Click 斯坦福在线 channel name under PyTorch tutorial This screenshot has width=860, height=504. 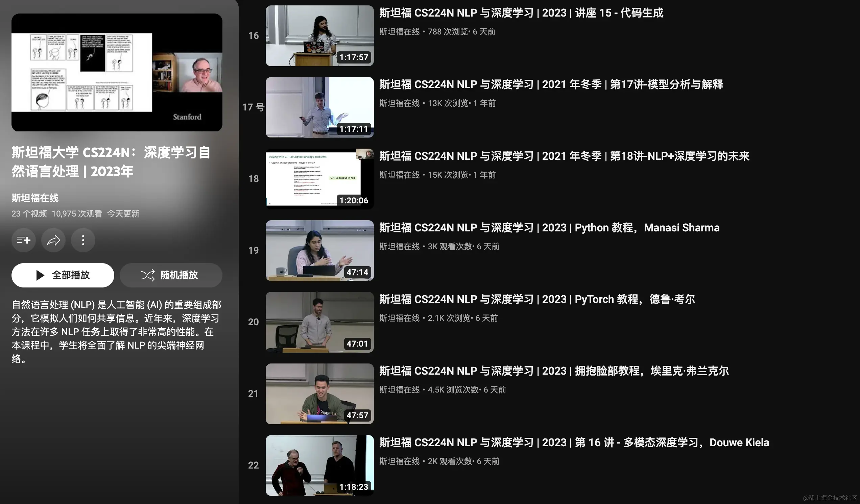pyautogui.click(x=400, y=318)
